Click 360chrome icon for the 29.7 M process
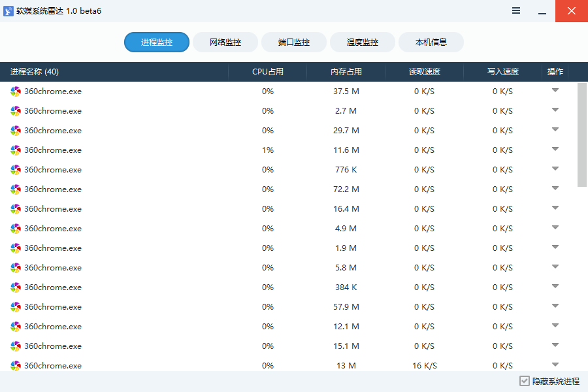588x392 pixels. point(16,130)
